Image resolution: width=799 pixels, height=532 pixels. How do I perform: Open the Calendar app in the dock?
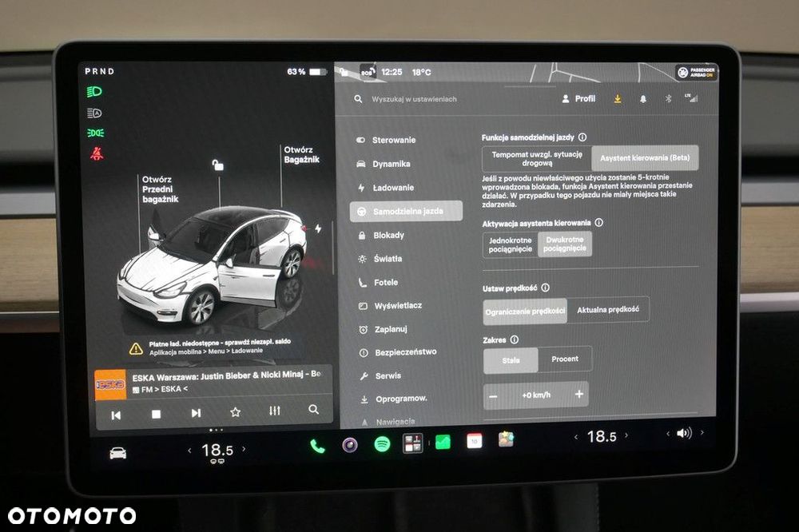[x=475, y=441]
